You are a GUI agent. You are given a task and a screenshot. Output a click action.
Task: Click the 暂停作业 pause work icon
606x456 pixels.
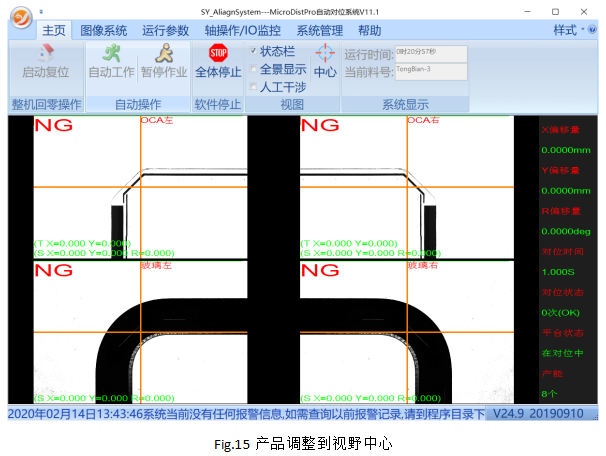pos(162,52)
